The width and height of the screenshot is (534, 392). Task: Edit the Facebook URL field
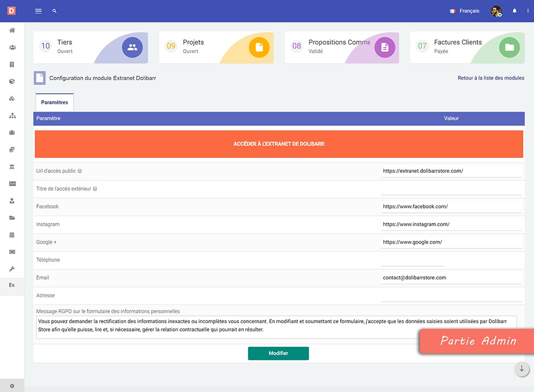click(x=451, y=206)
